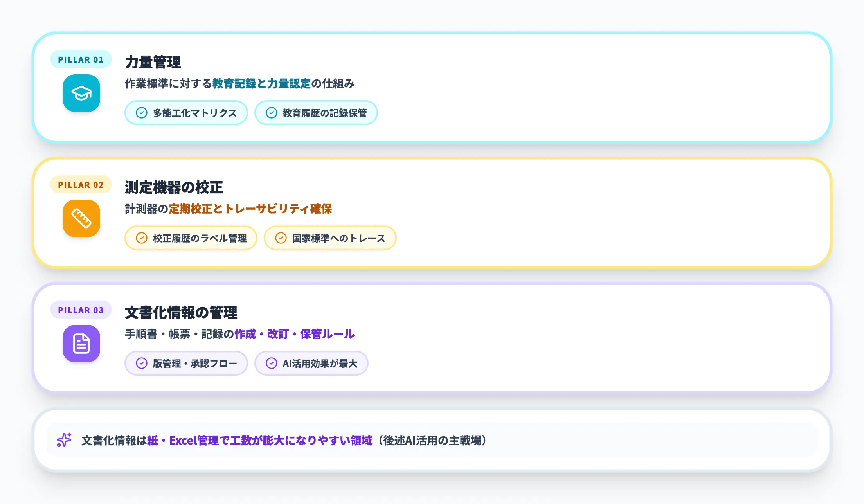Select the PILLAR 03 badge
864x504 pixels.
(x=81, y=310)
